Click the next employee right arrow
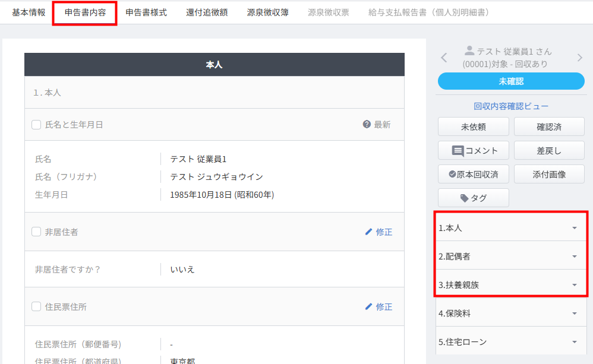Image resolution: width=593 pixels, height=364 pixels. (x=580, y=58)
